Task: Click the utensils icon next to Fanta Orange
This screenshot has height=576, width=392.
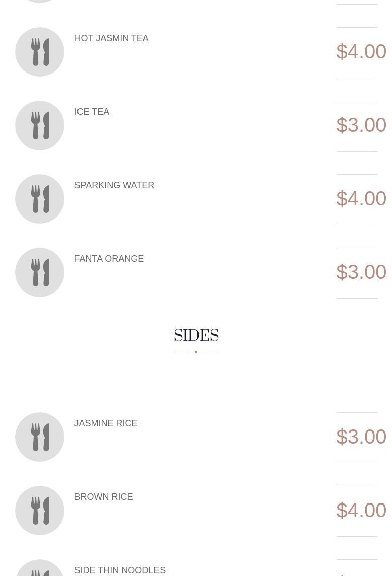Action: [40, 272]
